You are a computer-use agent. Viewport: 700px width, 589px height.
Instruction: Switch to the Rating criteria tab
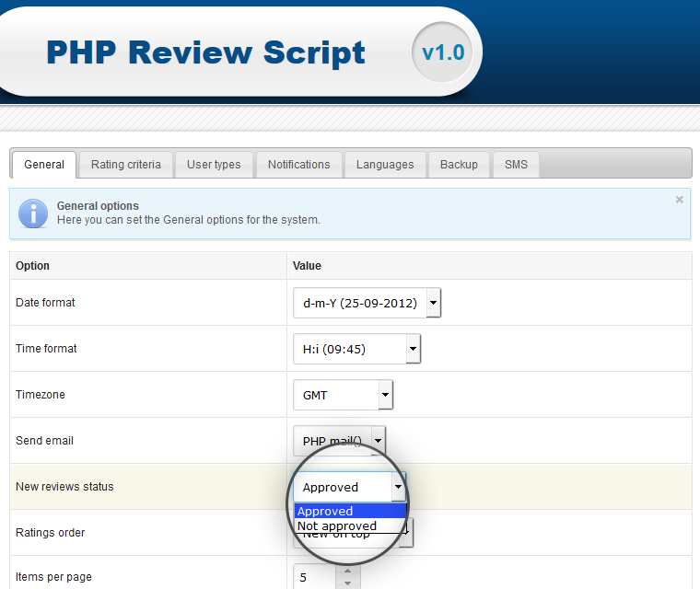point(126,165)
